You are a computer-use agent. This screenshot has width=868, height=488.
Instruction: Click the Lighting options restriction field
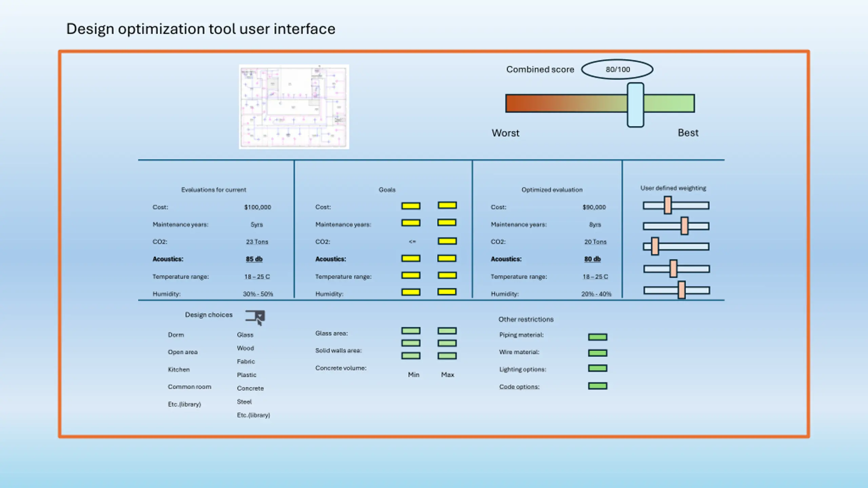[598, 368]
